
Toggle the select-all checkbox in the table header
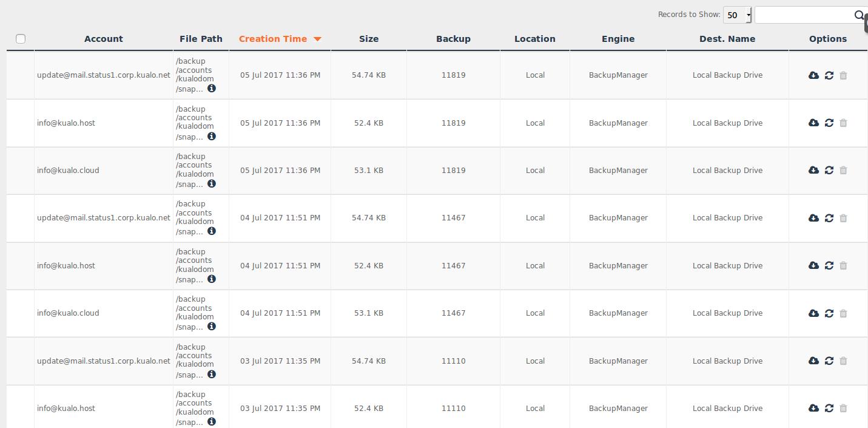point(21,38)
